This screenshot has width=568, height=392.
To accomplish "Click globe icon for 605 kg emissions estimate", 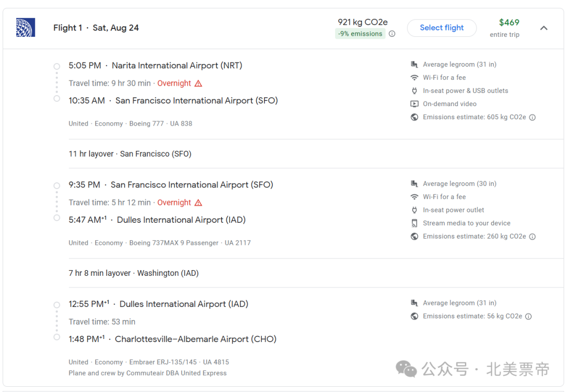I will [414, 117].
